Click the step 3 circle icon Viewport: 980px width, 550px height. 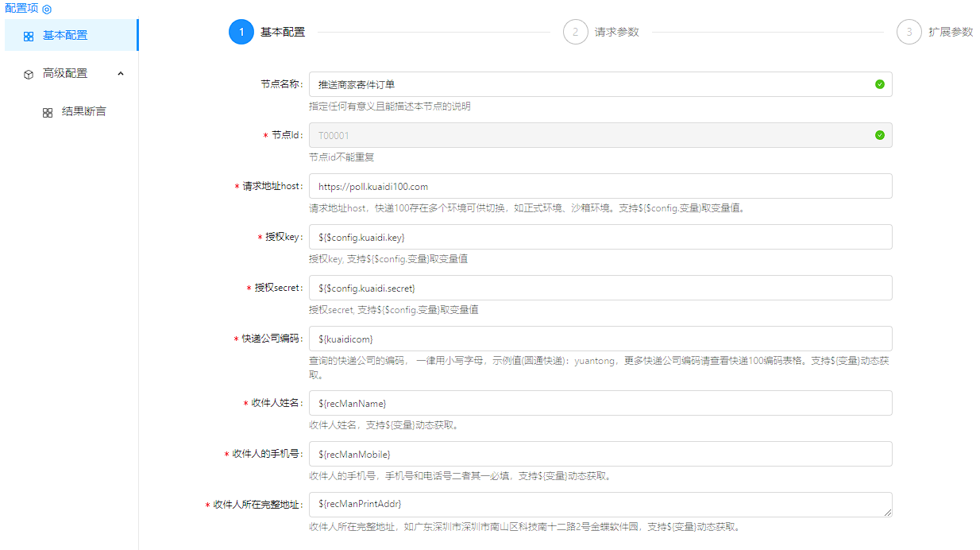click(x=909, y=33)
